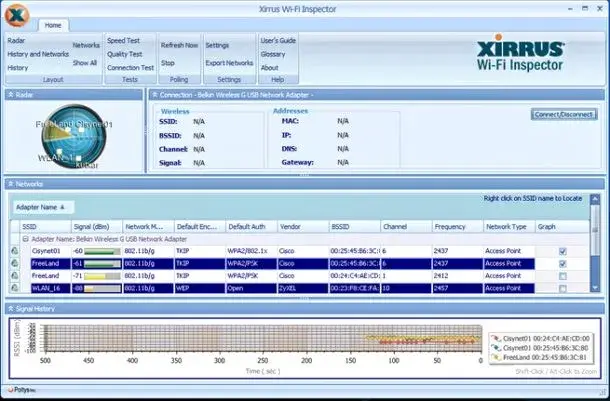Viewport: 610px width, 401px height.
Task: Collapse the Connection panel header
Action: [x=154, y=95]
